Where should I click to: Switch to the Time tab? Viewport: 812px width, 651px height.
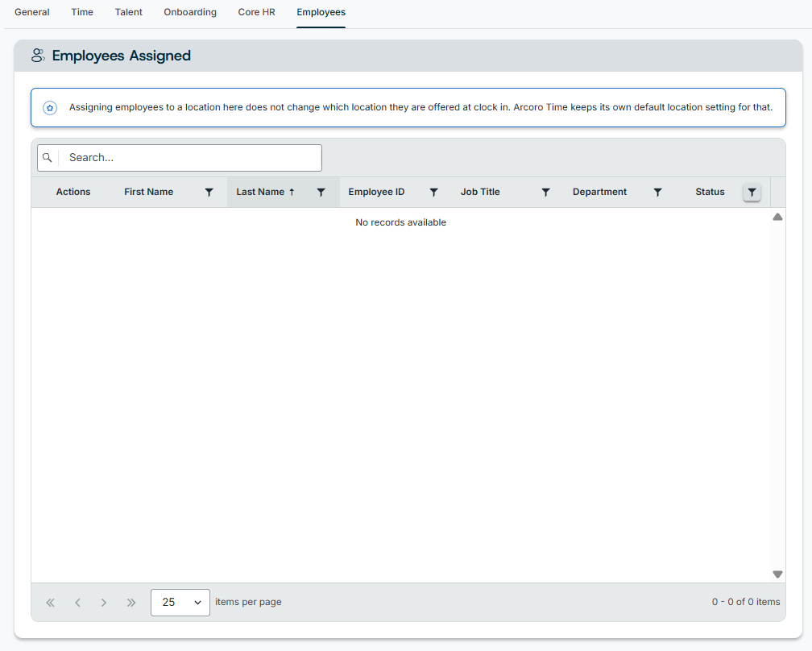82,12
